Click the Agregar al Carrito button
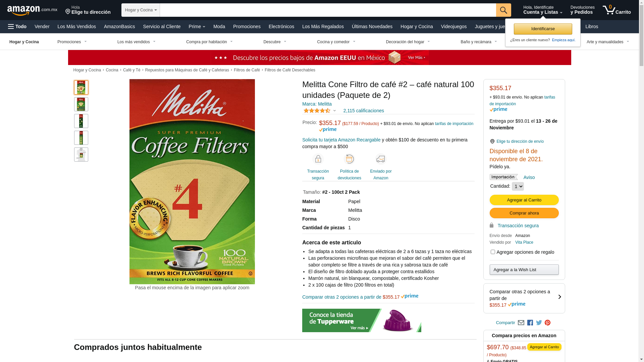Screen dimensions: 644x362 coord(524,200)
